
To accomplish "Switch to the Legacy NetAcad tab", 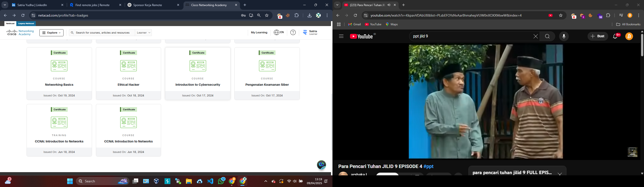I will (26, 24).
